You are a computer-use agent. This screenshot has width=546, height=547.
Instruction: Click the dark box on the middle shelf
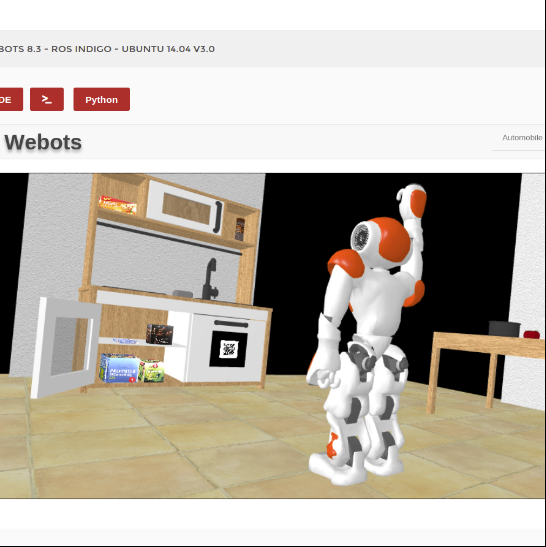(x=159, y=334)
